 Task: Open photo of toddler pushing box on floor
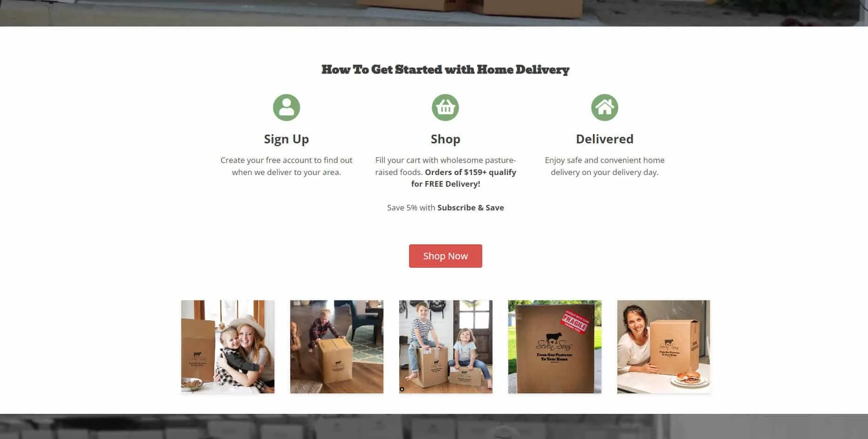point(337,347)
